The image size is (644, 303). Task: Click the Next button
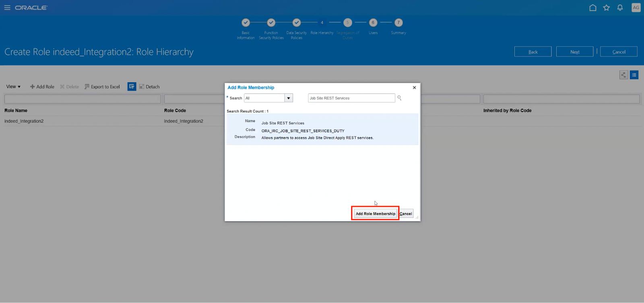tap(575, 52)
